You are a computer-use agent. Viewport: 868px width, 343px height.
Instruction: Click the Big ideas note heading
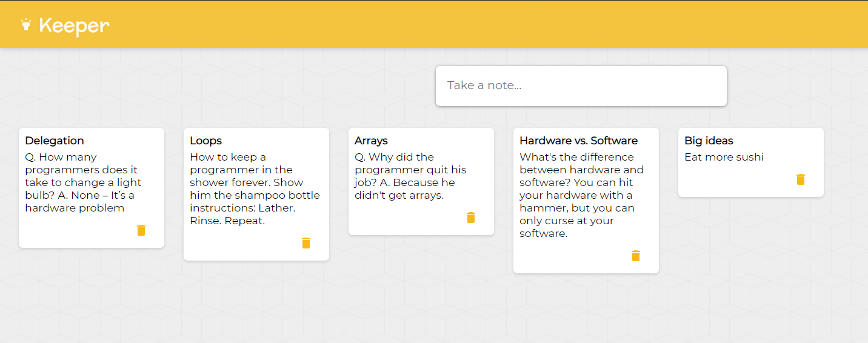pyautogui.click(x=709, y=141)
